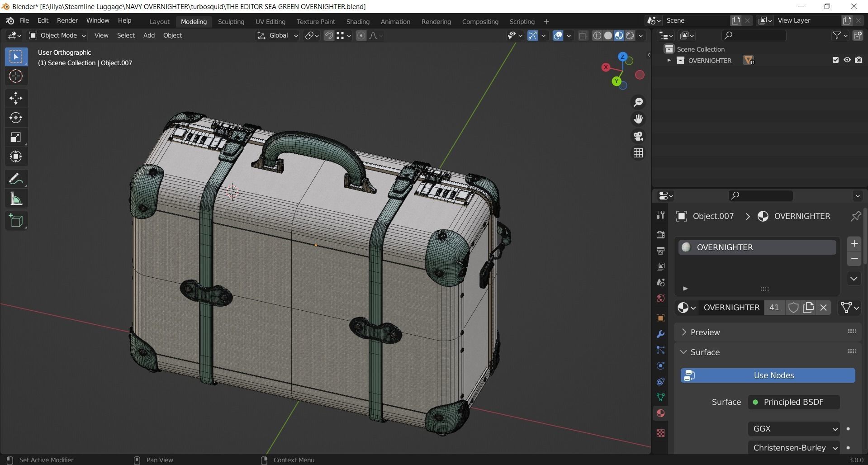Open the Render properties tab

point(660,234)
